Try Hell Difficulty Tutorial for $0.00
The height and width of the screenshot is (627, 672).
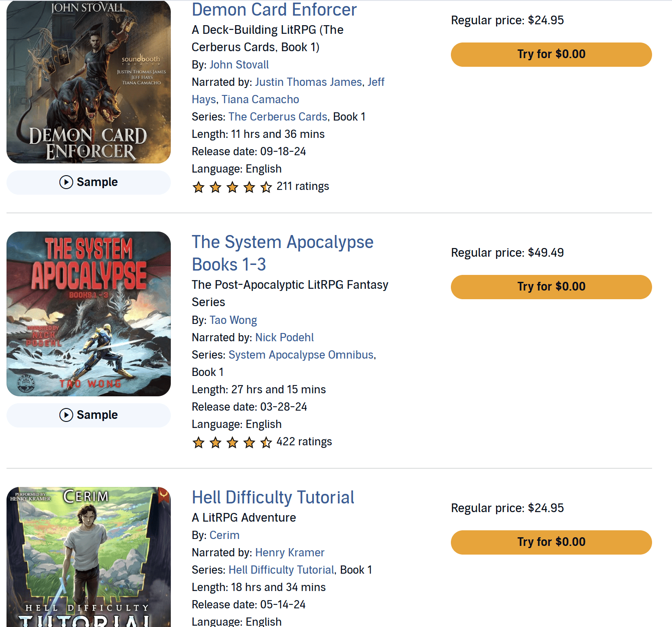click(x=551, y=542)
